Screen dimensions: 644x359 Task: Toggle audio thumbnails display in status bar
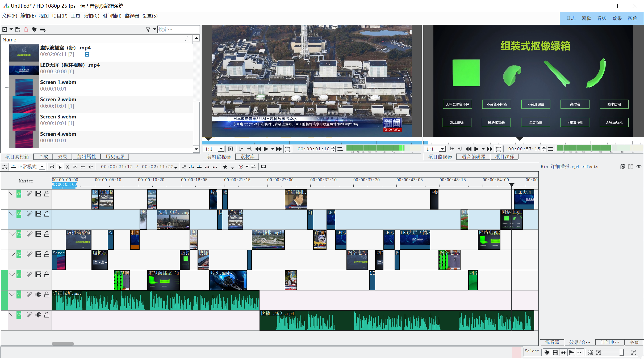pos(563,352)
